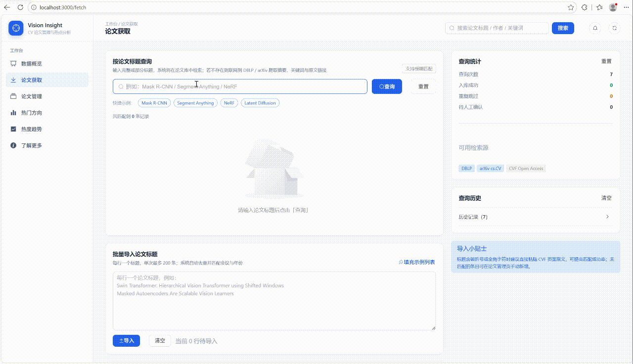Viewport: 633px width, 364px height.
Task: Expand 历史记录 (7) chevron
Action: (x=608, y=217)
